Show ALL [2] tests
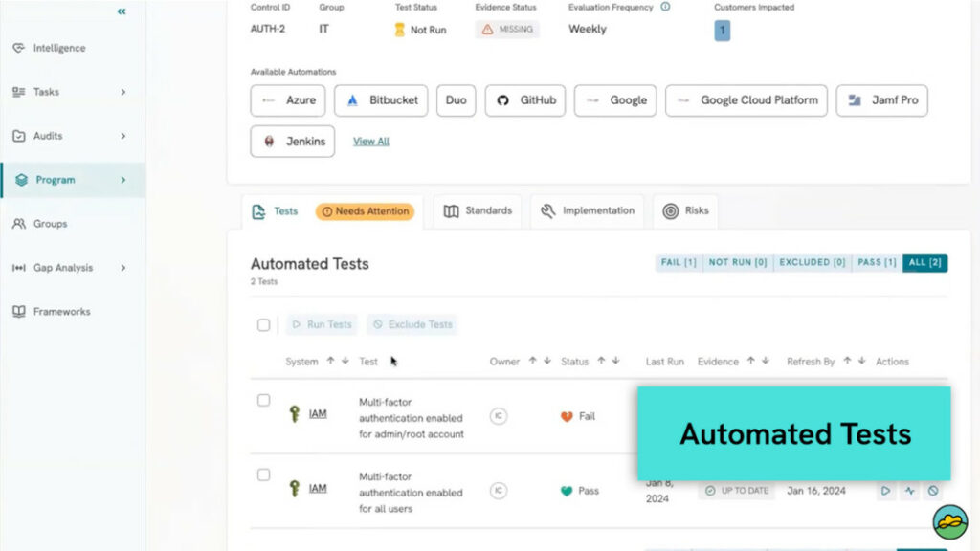 tap(925, 262)
